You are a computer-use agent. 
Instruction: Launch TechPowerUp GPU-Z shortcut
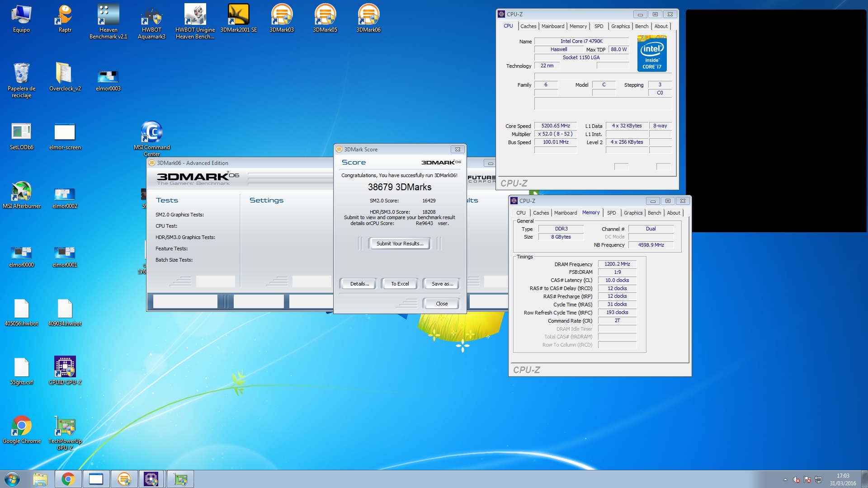click(65, 433)
